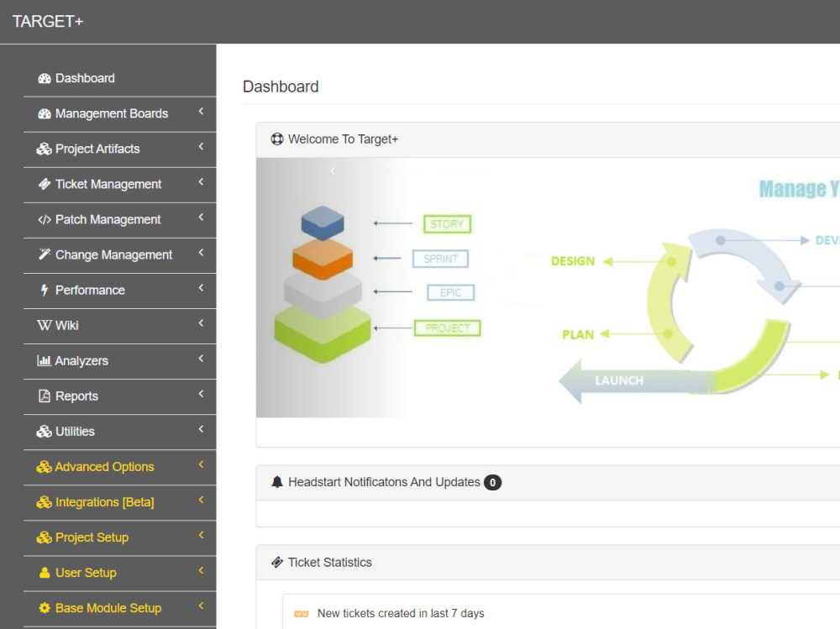Click the Utilities cubes icon
Image resolution: width=840 pixels, height=629 pixels.
[44, 432]
